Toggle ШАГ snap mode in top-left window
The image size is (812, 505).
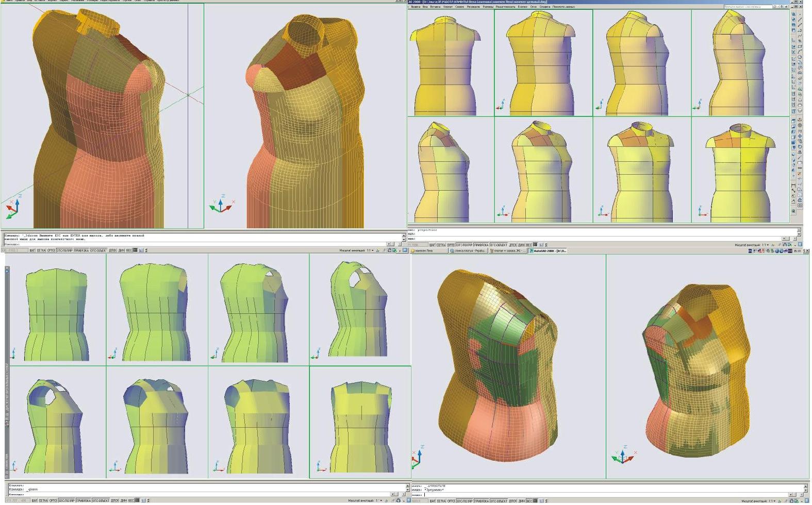(32, 250)
